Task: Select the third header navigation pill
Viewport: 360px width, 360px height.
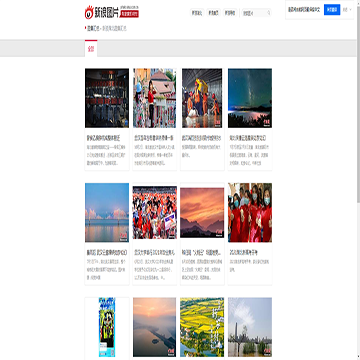Action: click(230, 13)
